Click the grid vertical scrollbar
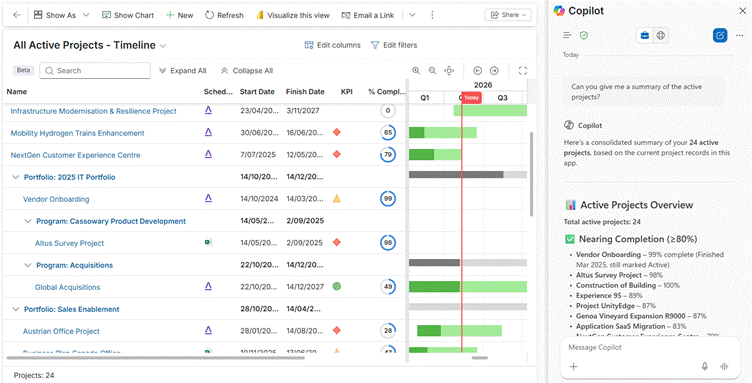 coord(531,174)
